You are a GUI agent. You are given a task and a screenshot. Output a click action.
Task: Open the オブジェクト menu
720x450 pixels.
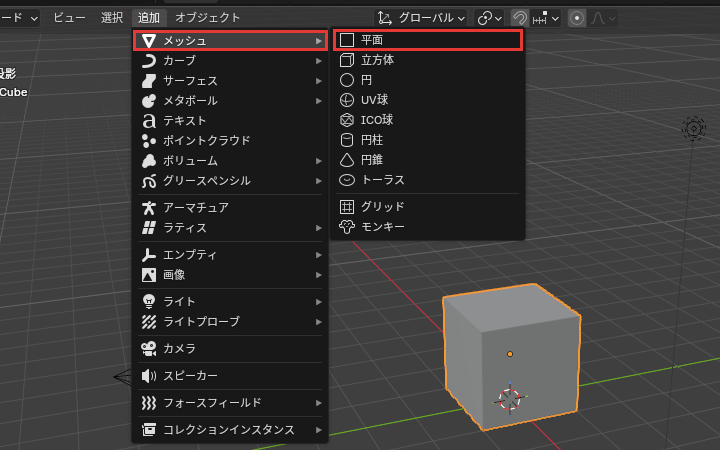click(208, 18)
